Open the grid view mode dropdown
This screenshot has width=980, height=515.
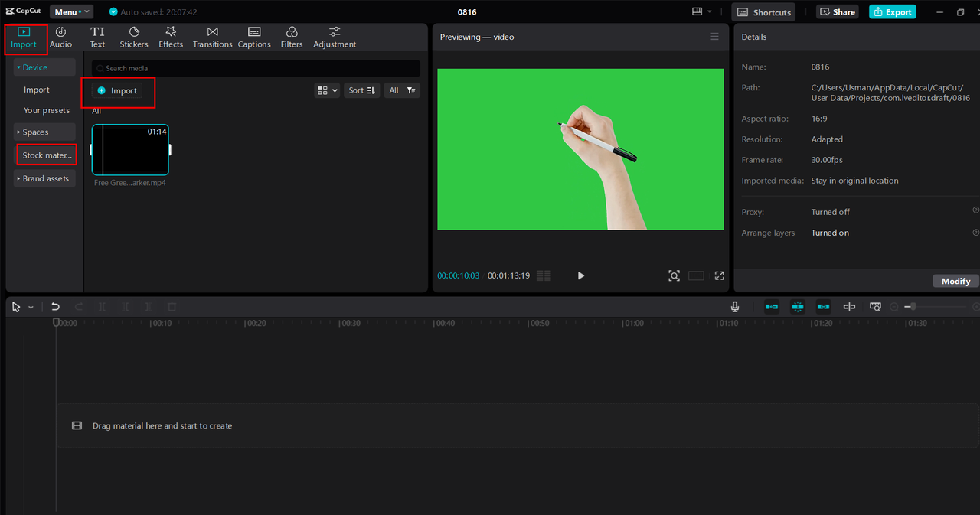327,90
